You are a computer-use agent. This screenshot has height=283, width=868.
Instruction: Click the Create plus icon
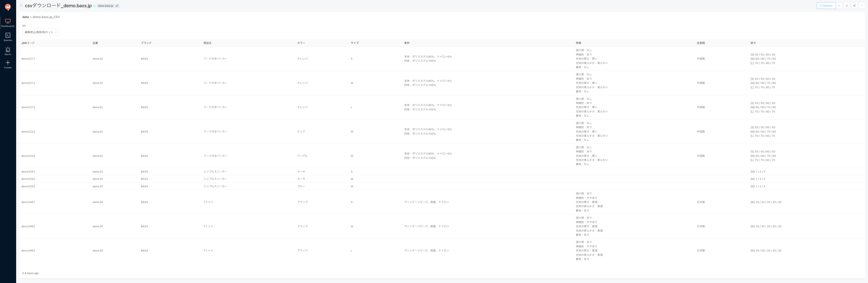8,64
